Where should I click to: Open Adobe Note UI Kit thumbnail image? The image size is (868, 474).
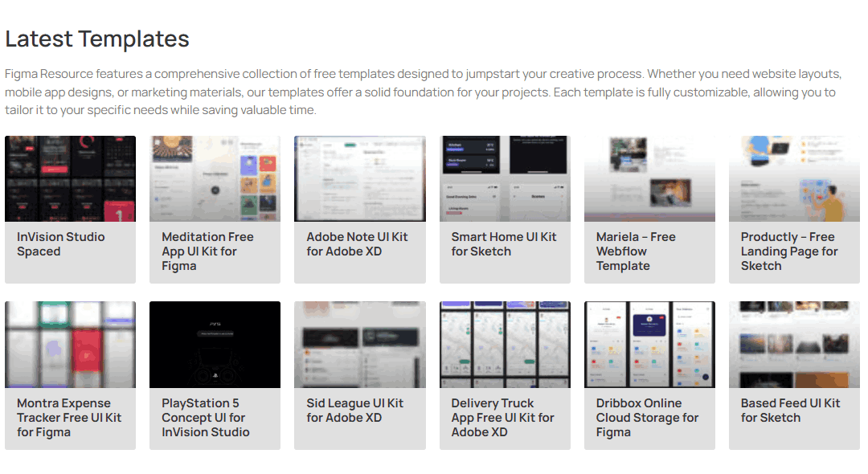point(360,178)
